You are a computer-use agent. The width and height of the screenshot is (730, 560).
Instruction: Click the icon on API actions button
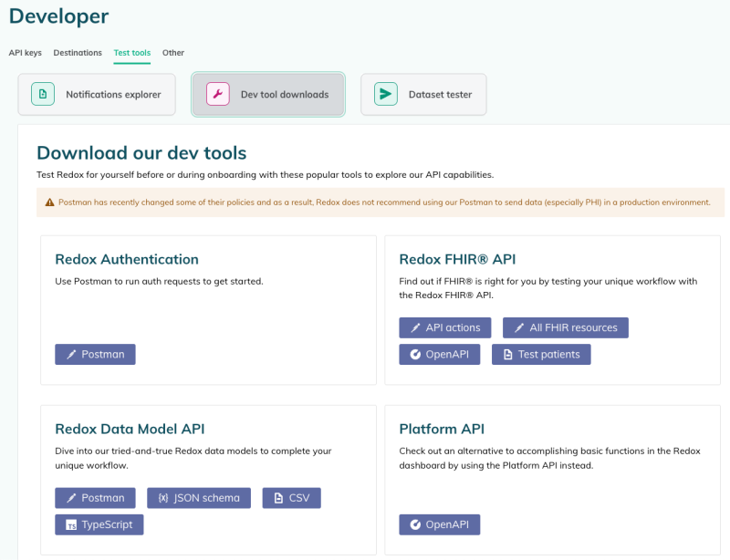pos(415,328)
